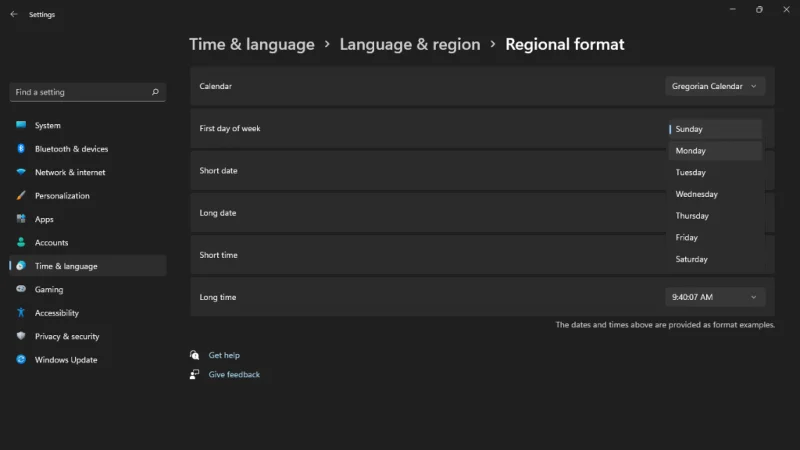Click the search magnifier icon

point(155,92)
